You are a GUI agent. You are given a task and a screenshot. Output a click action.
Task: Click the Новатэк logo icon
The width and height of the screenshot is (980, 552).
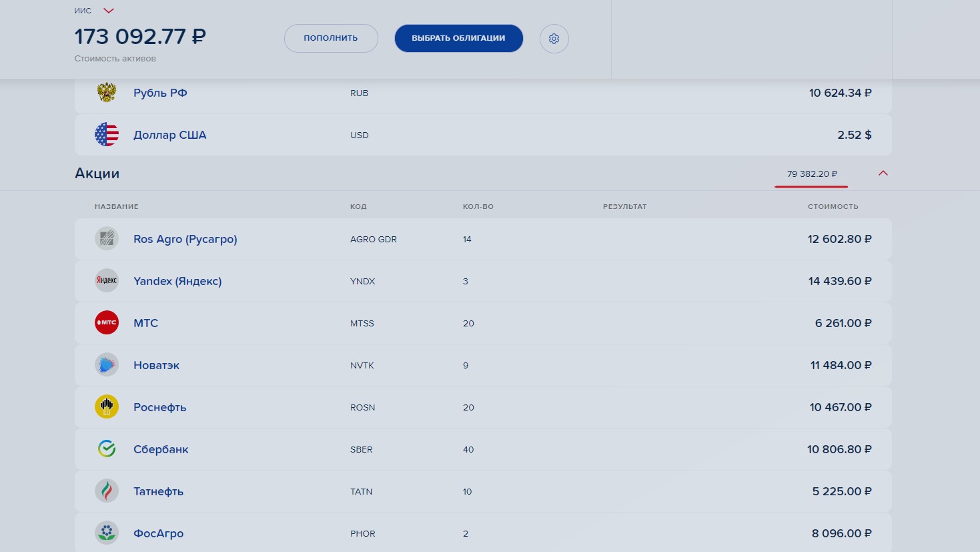107,364
